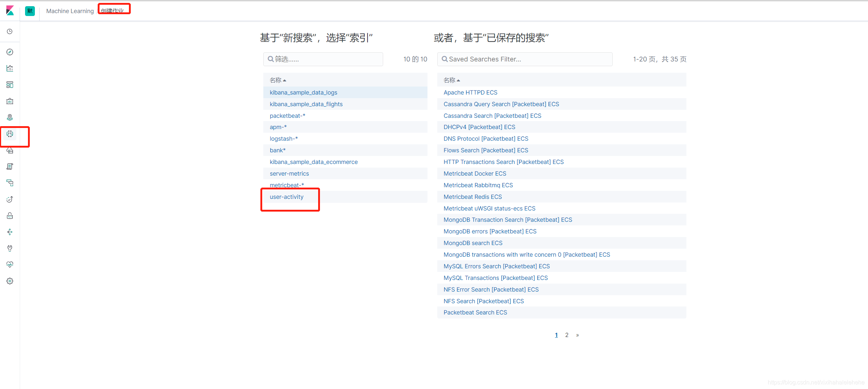The image size is (868, 389).
Task: Open MongoDB transactions with write concern 0
Action: click(x=527, y=254)
